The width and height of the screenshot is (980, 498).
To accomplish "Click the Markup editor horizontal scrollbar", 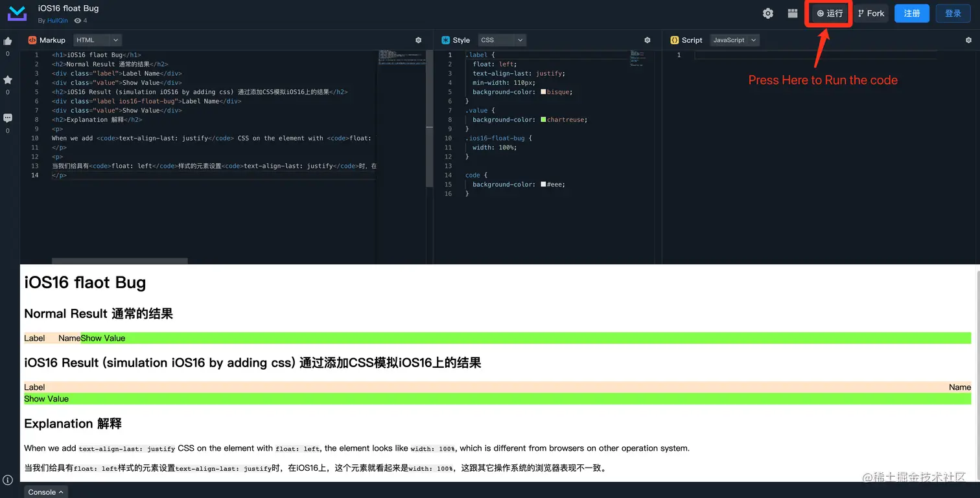I will pos(120,261).
